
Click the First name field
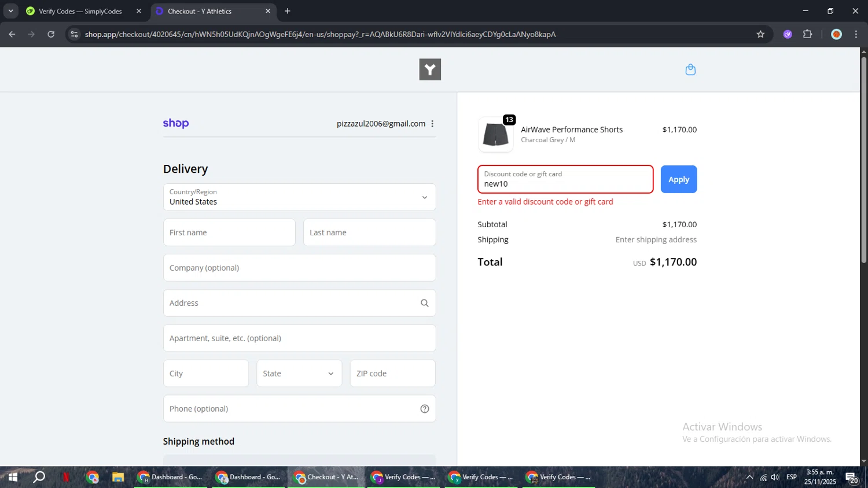pyautogui.click(x=229, y=232)
